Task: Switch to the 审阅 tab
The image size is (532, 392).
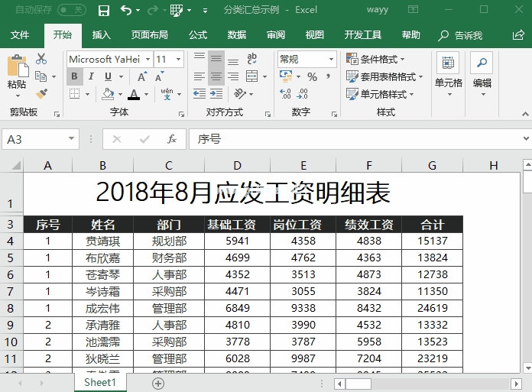Action: (276, 35)
